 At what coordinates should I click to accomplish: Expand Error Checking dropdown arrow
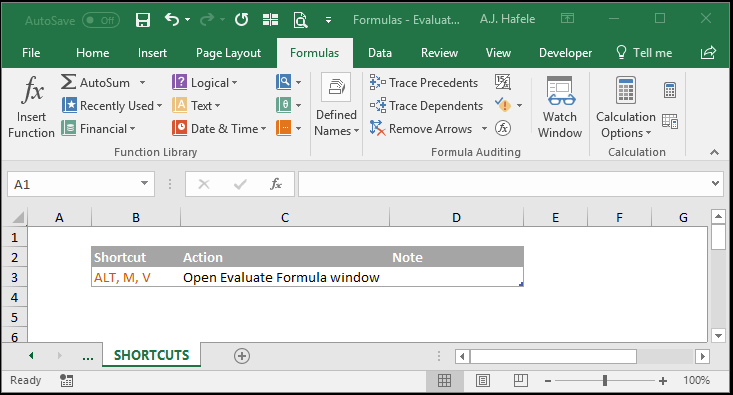tap(519, 105)
